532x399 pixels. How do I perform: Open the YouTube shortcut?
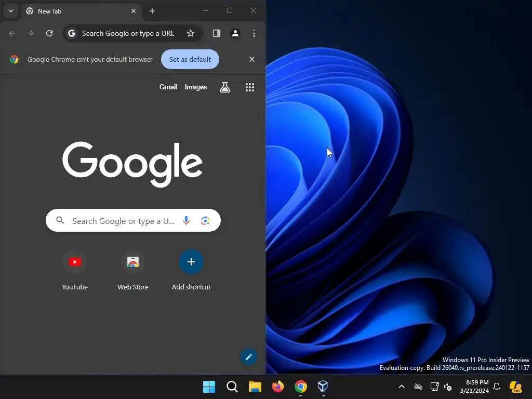point(75,271)
